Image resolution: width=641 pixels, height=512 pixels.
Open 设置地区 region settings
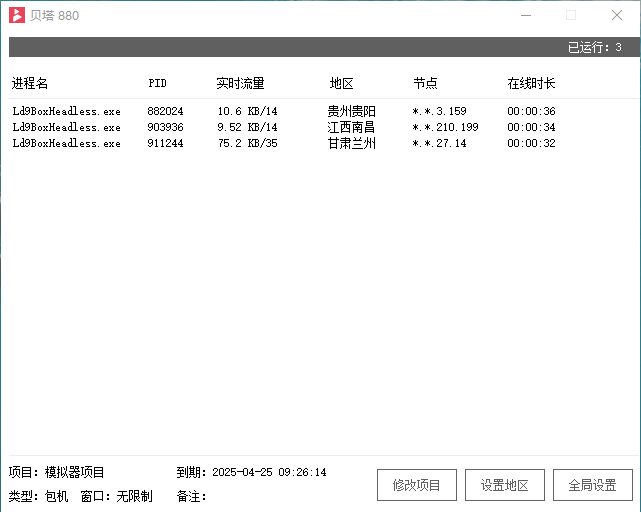tap(504, 485)
